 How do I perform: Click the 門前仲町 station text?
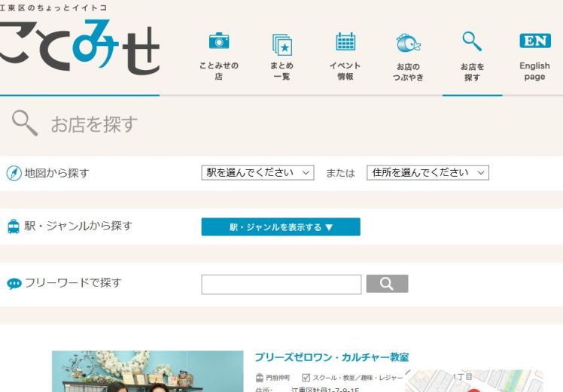click(278, 378)
